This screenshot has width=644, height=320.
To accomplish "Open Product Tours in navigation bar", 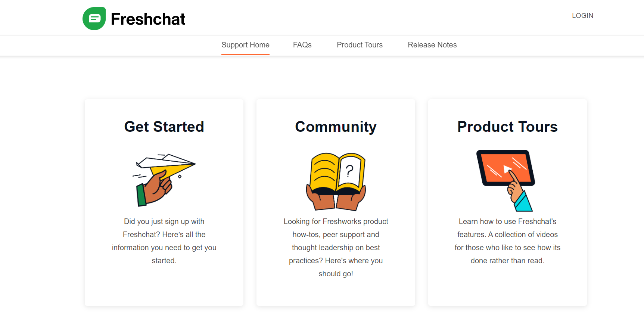I will (x=360, y=45).
